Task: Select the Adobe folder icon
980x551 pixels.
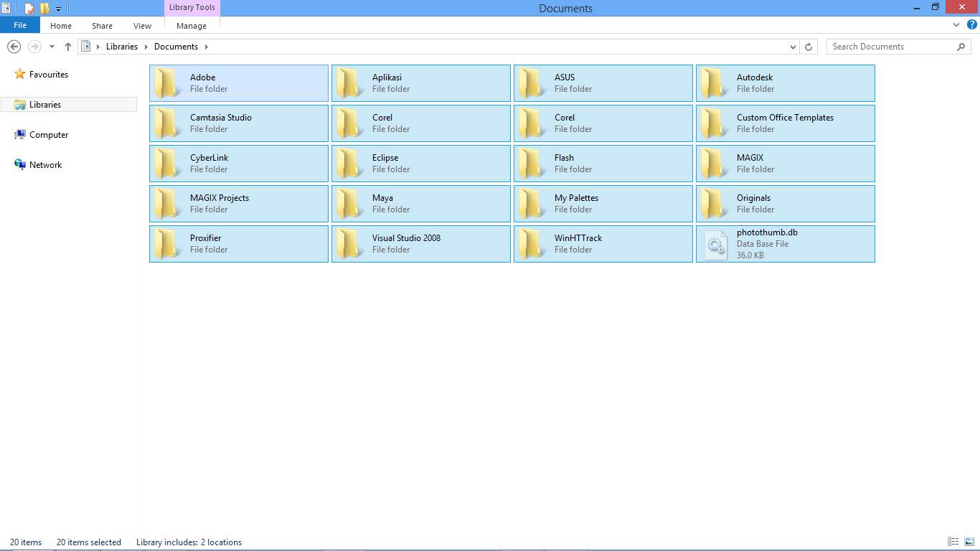Action: point(168,83)
